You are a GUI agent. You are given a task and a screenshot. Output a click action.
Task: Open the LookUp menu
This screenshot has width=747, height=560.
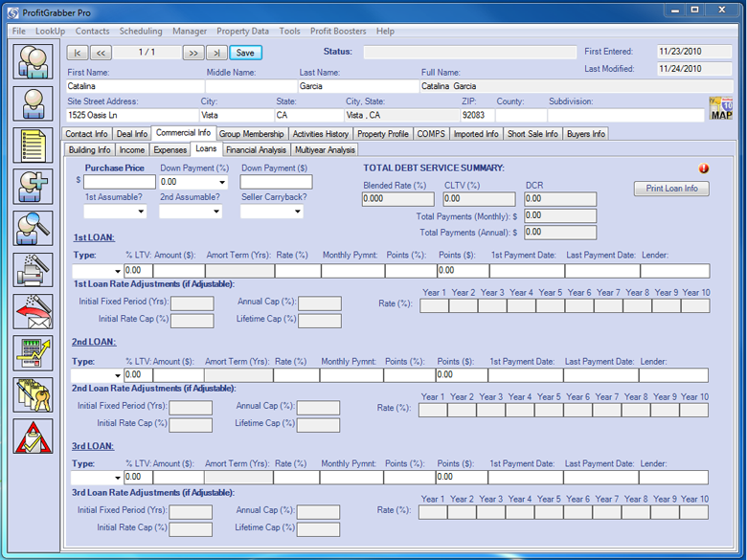50,31
